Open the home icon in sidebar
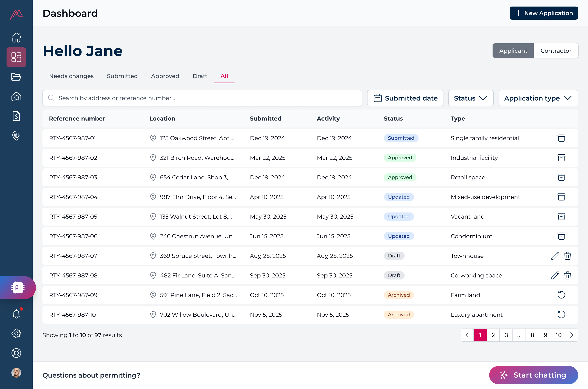Viewport: 588px width, 389px height. click(16, 38)
